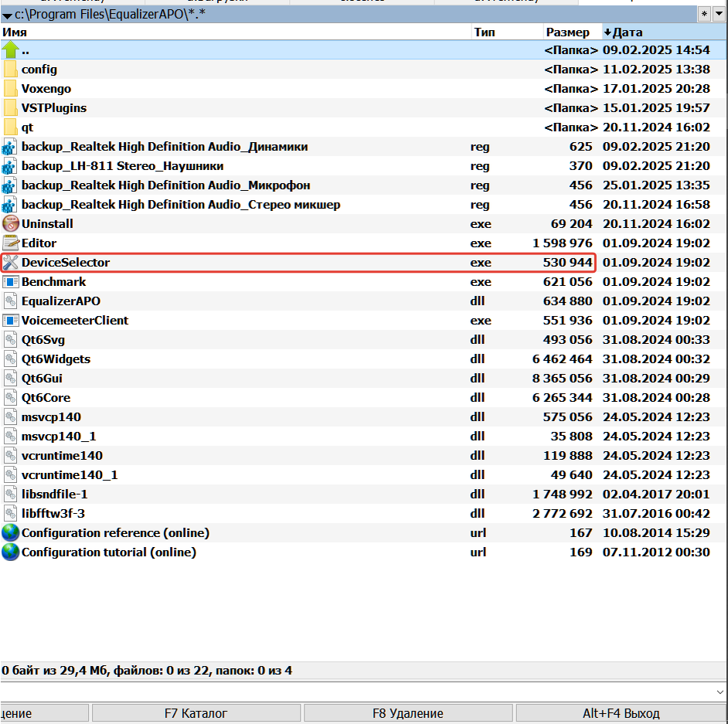The width and height of the screenshot is (728, 724).
Task: Click reg icon of backup Микрофон file
Action: [x=9, y=185]
